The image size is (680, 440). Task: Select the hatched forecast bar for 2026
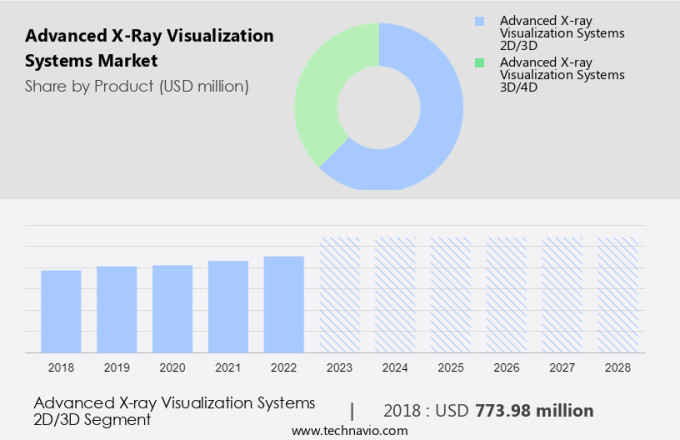click(x=506, y=295)
